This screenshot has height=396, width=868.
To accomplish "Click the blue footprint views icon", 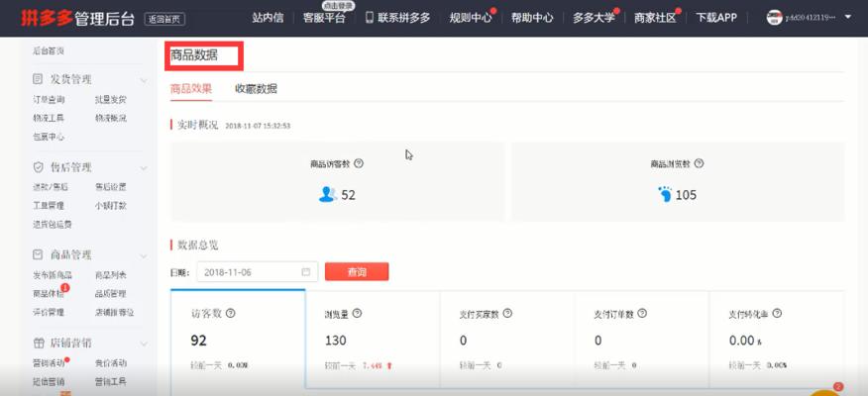I will click(x=665, y=194).
